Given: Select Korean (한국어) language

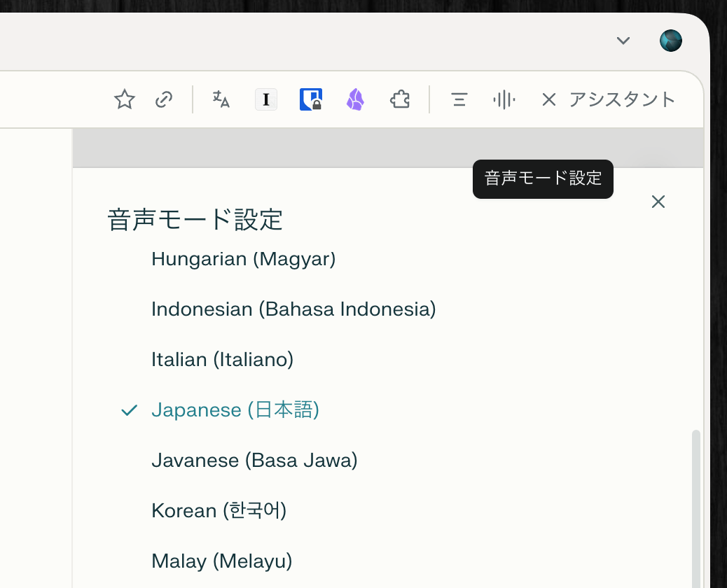Looking at the screenshot, I should tap(219, 511).
